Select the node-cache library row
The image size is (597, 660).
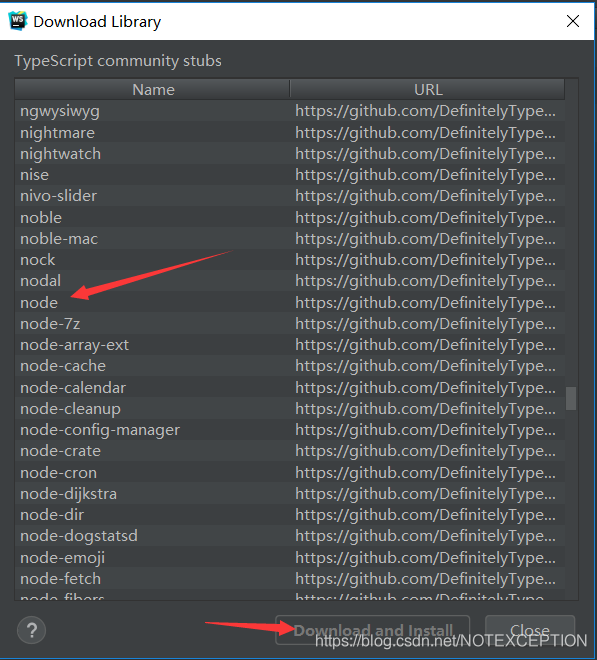tap(290, 366)
